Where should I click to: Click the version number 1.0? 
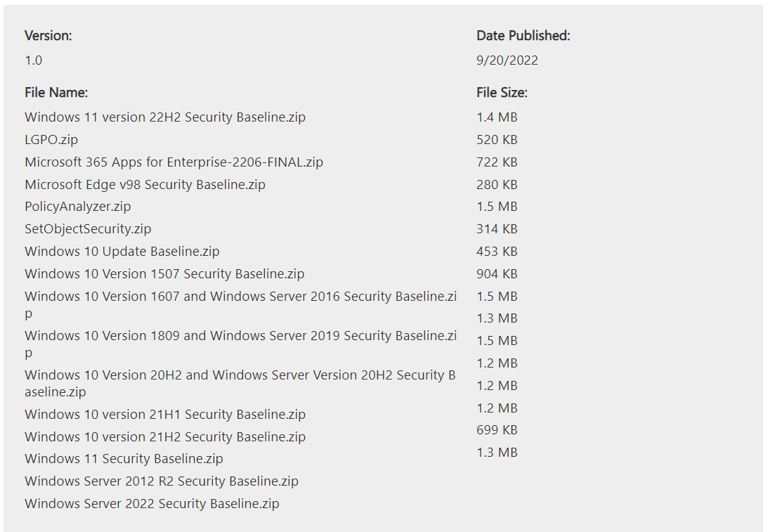(x=33, y=60)
